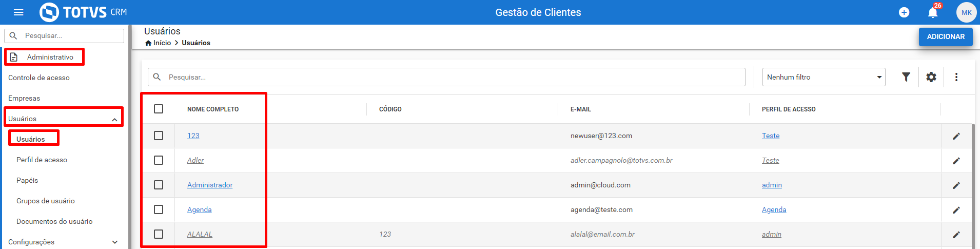Open the Agenda user name link

[x=200, y=209]
